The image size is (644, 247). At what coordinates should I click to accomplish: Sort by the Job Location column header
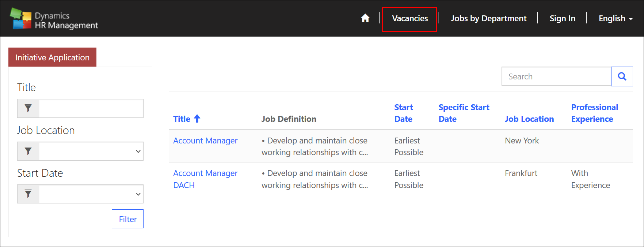coord(529,119)
